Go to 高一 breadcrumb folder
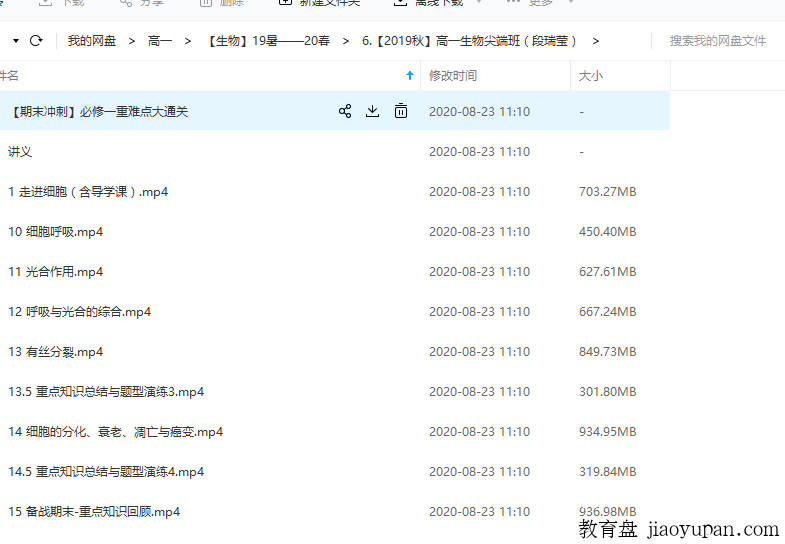This screenshot has width=785, height=544. click(160, 41)
